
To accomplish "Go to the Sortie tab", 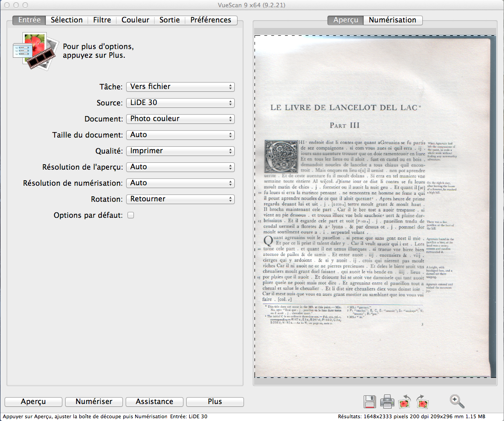I will coord(169,20).
